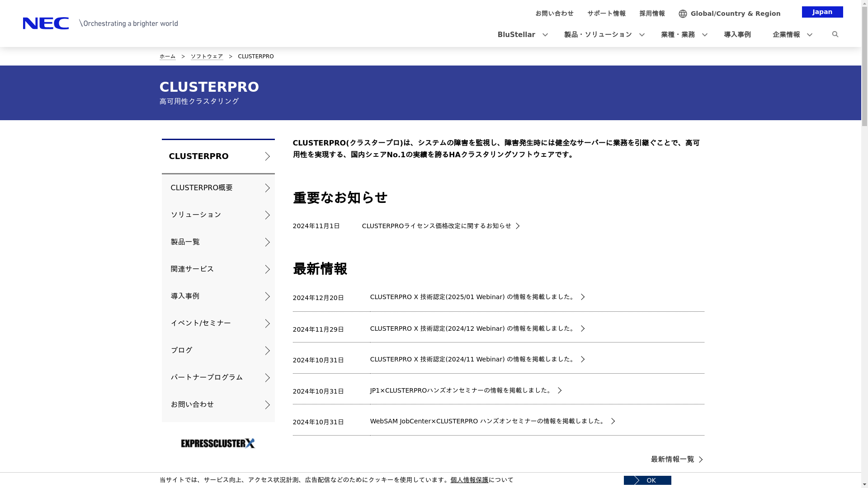Open CLUSTERPROライセンス価格改定 notice link
This screenshot has height=488, width=868.
click(436, 226)
